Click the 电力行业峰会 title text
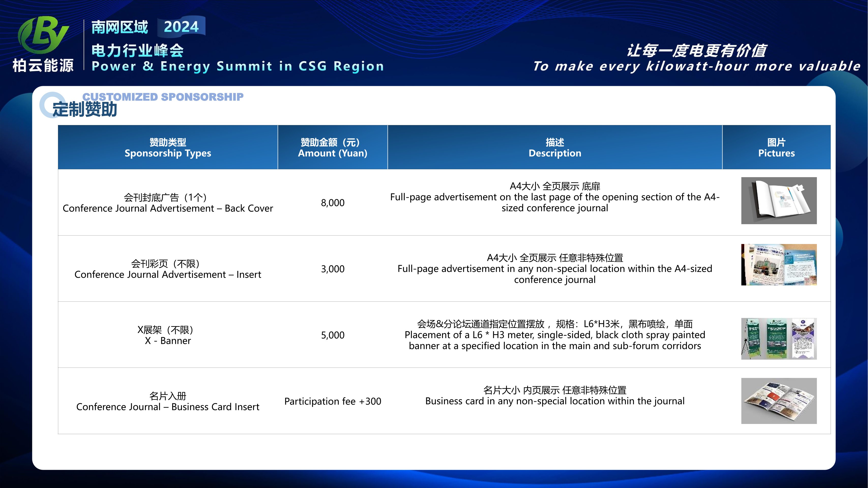Screen dimensions: 868x488 click(138, 51)
